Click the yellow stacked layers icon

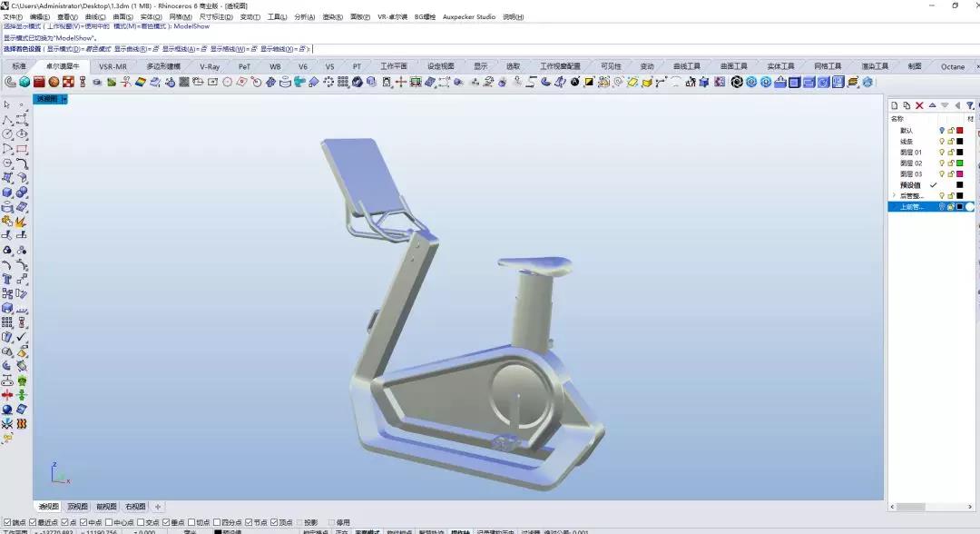tap(852, 82)
